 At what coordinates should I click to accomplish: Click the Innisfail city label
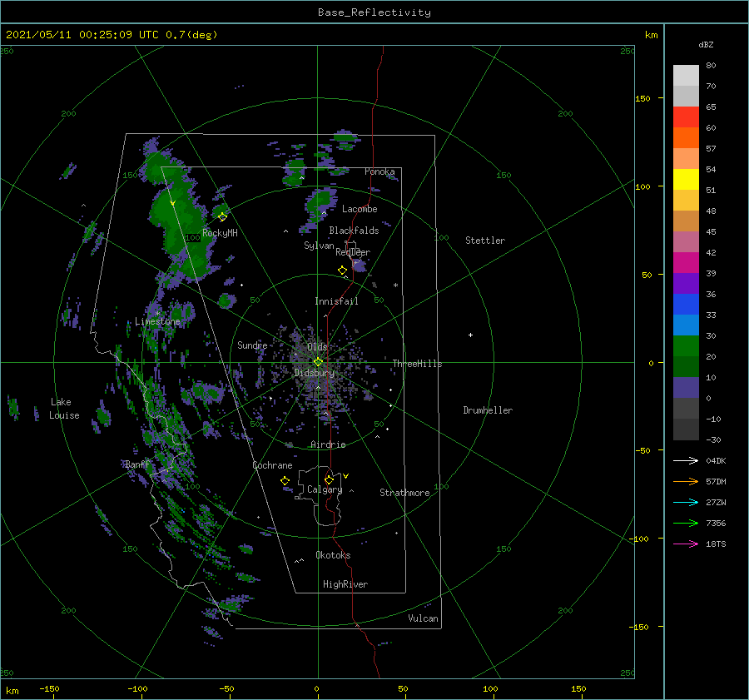coord(336,301)
